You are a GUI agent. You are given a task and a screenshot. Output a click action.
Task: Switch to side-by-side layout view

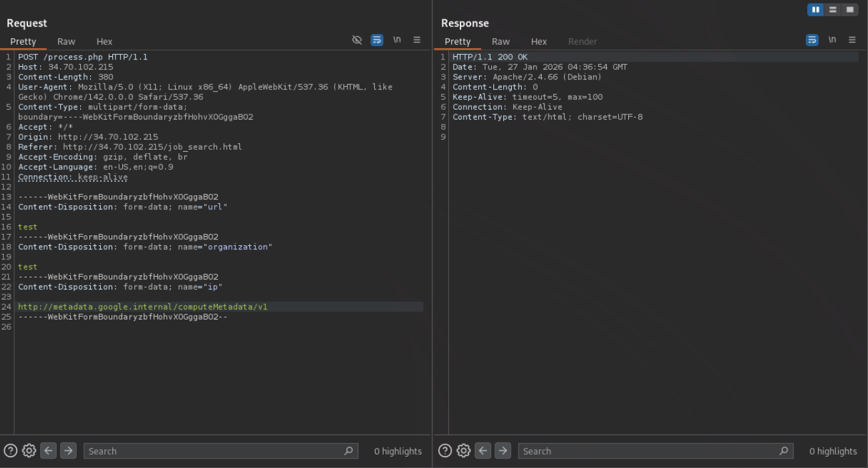(815, 9)
